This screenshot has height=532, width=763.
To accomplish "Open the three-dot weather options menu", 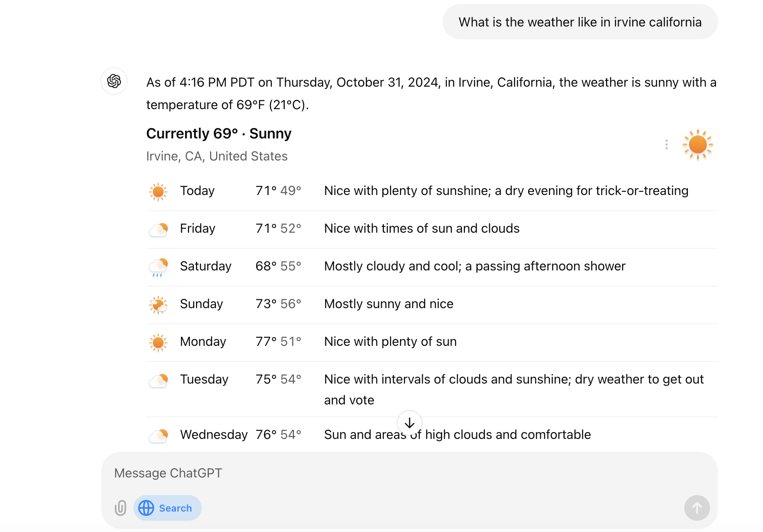I will [x=667, y=144].
